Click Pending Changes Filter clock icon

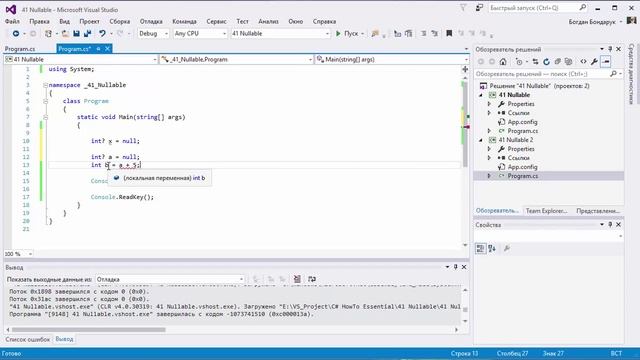[519, 62]
